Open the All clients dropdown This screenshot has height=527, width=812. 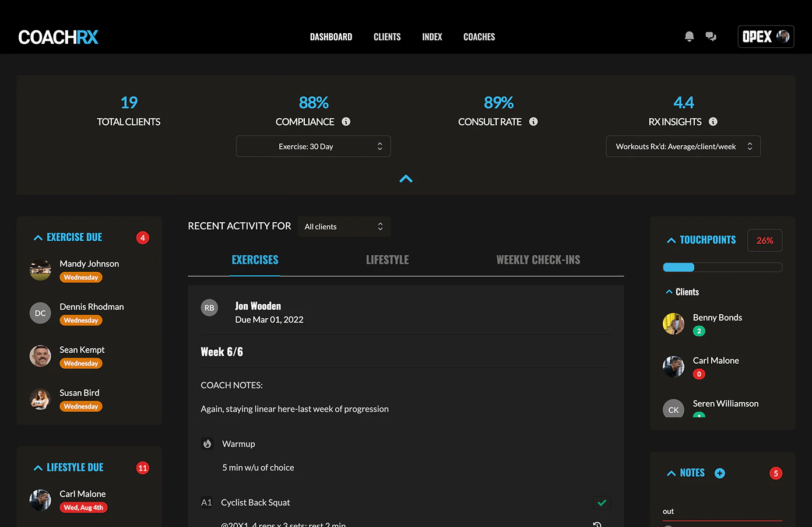click(344, 226)
